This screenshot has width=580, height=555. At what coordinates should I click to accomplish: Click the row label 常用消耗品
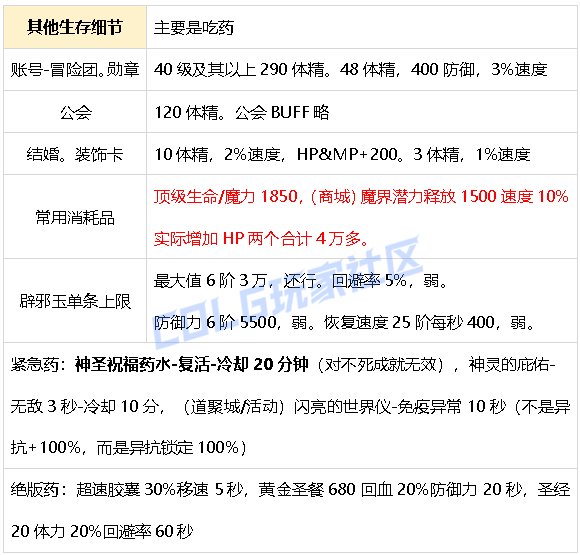tap(75, 217)
